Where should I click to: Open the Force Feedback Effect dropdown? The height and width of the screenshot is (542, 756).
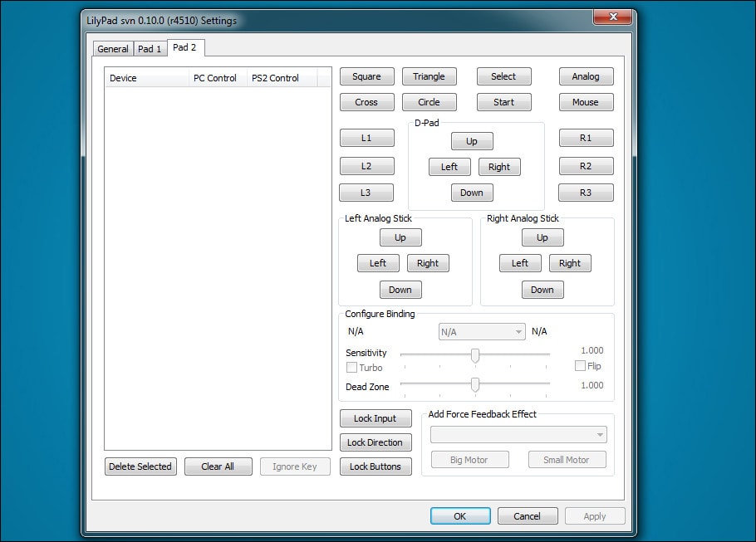[x=518, y=435]
